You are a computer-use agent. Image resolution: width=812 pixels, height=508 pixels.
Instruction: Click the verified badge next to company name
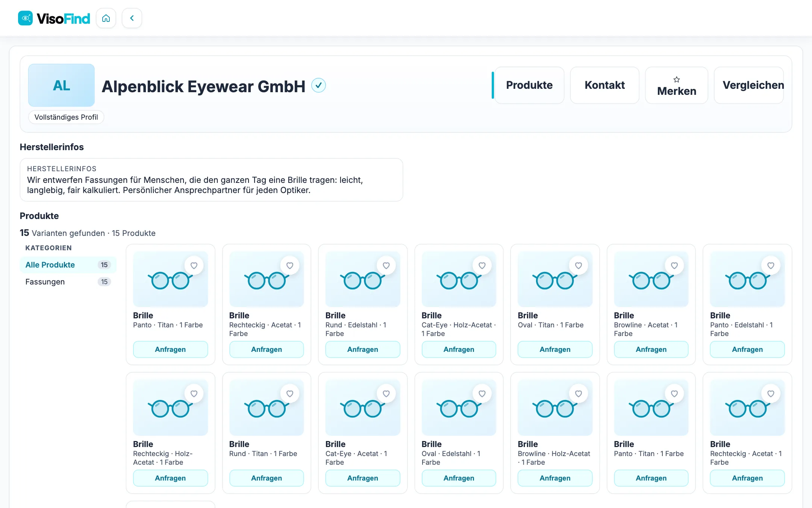pyautogui.click(x=318, y=85)
